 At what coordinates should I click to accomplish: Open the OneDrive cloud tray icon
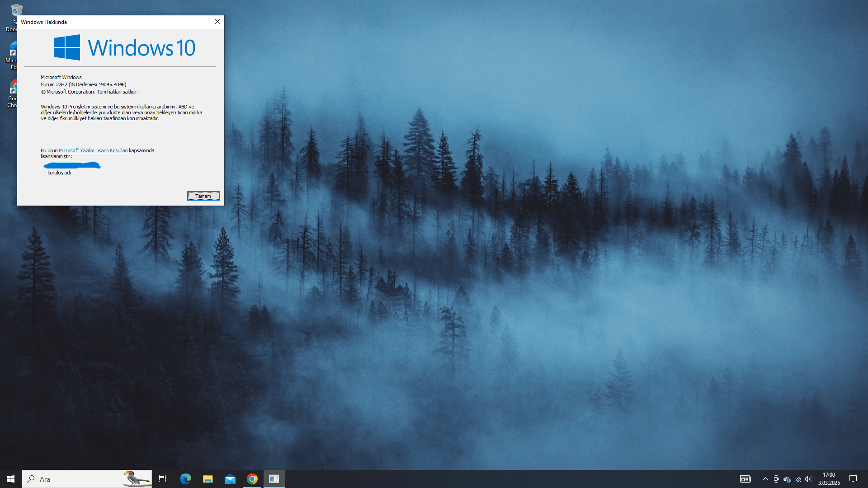787,479
